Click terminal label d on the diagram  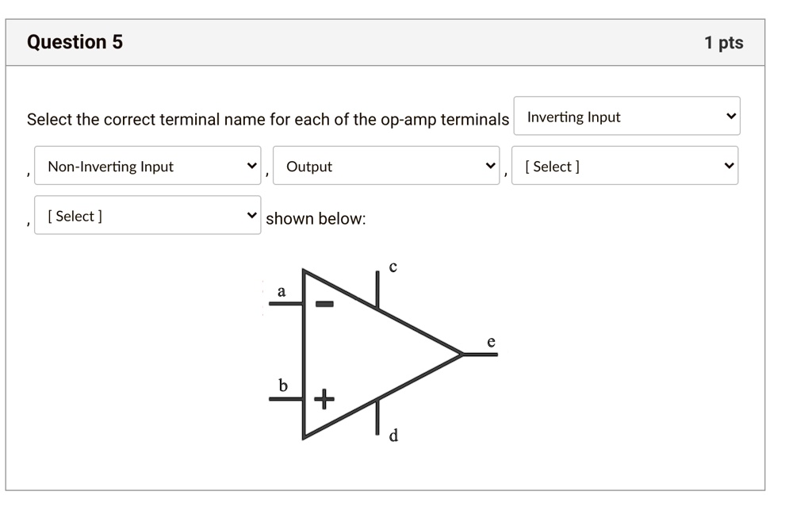(392, 435)
